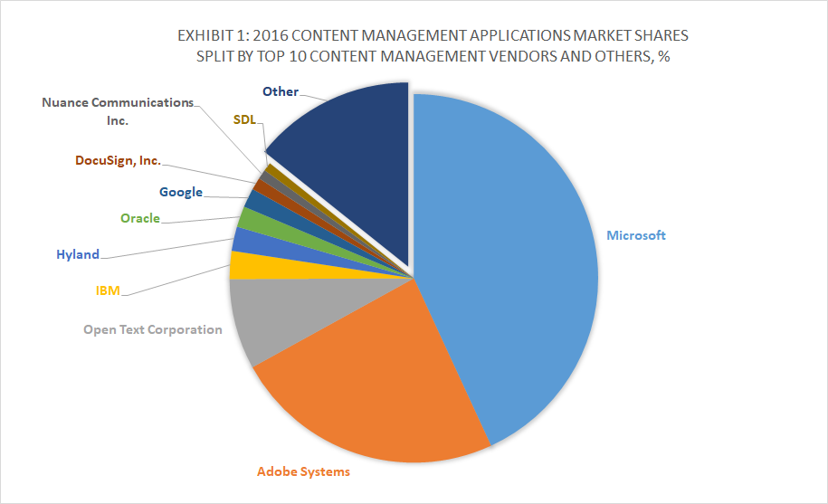Click the Open Text Corporation label
Screen dimensions: 828x504
coord(153,330)
